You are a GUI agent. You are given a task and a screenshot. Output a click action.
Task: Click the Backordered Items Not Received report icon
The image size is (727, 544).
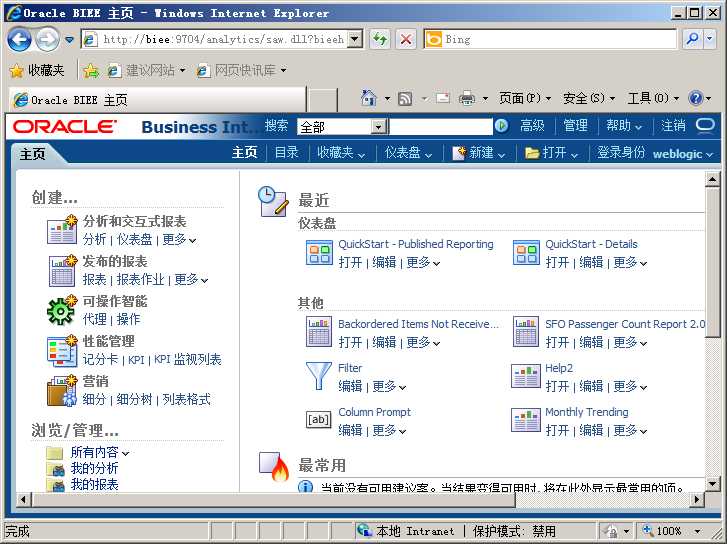pyautogui.click(x=319, y=331)
